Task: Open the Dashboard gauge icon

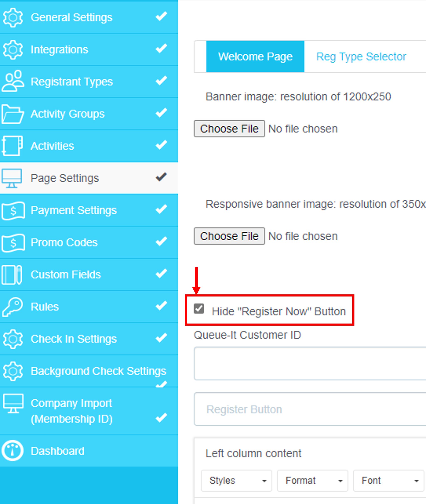Action: (12, 450)
